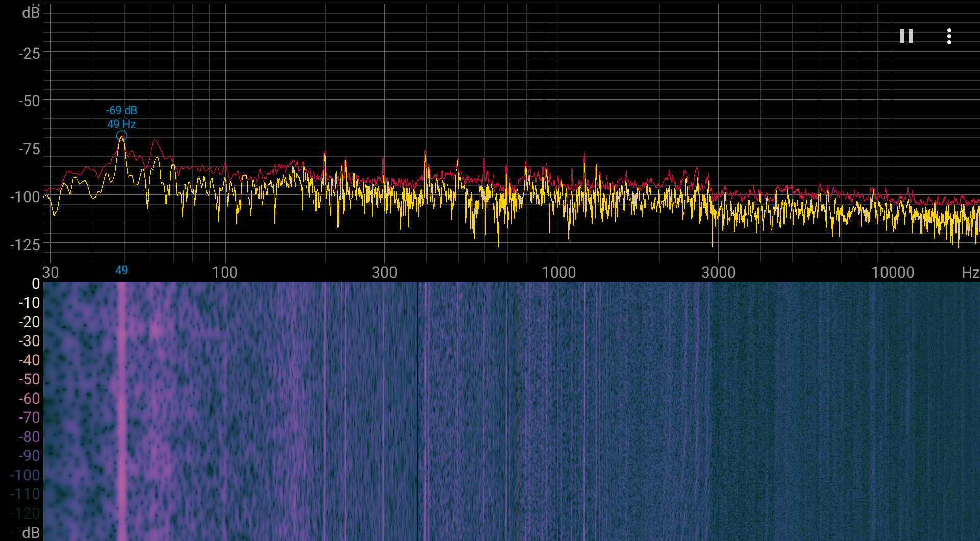This screenshot has height=541, width=980.
Task: Click the Hz unit label at axis end
Action: (970, 273)
